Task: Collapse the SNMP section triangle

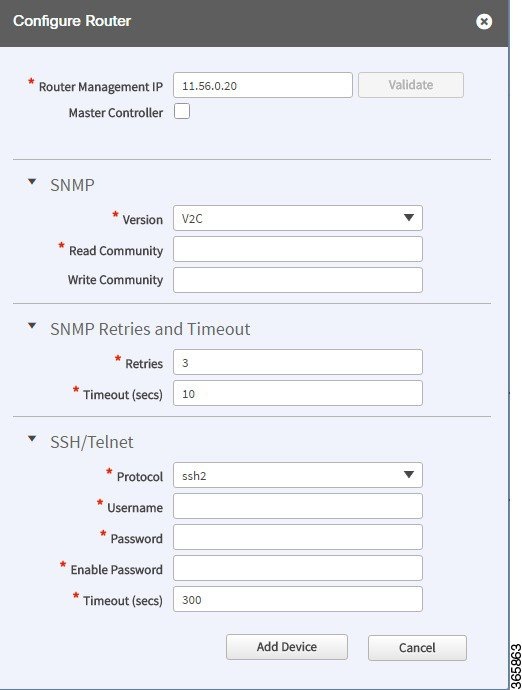Action: (x=32, y=182)
